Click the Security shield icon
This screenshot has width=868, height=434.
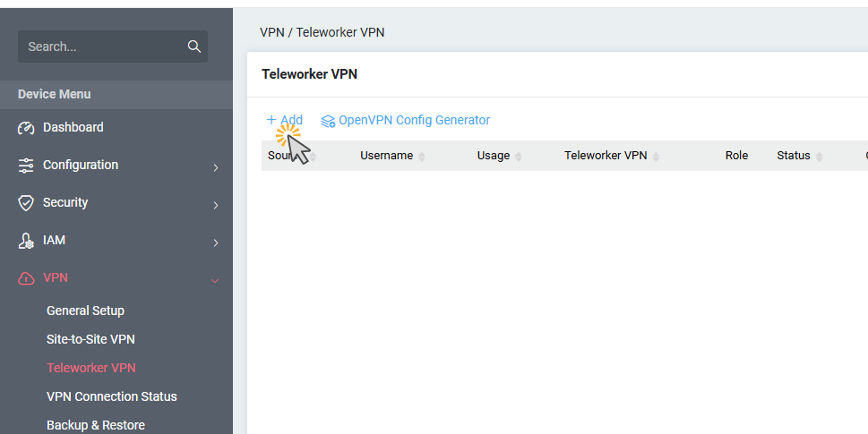[26, 203]
